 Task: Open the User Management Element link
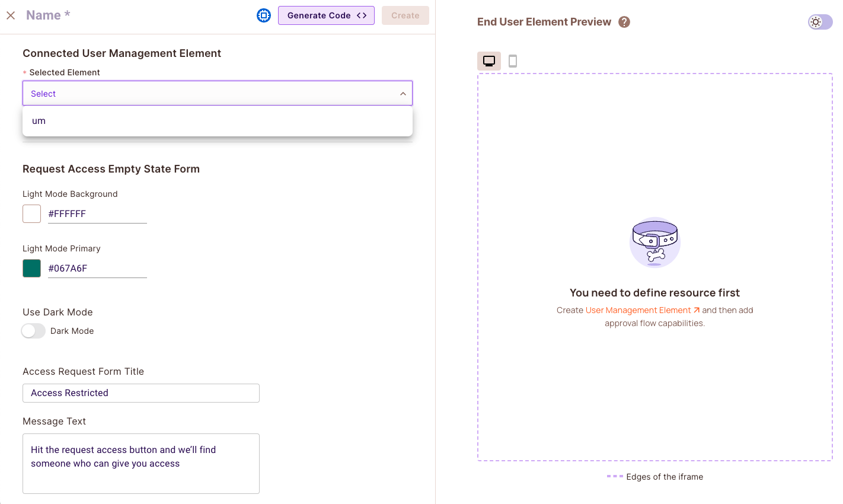point(638,310)
